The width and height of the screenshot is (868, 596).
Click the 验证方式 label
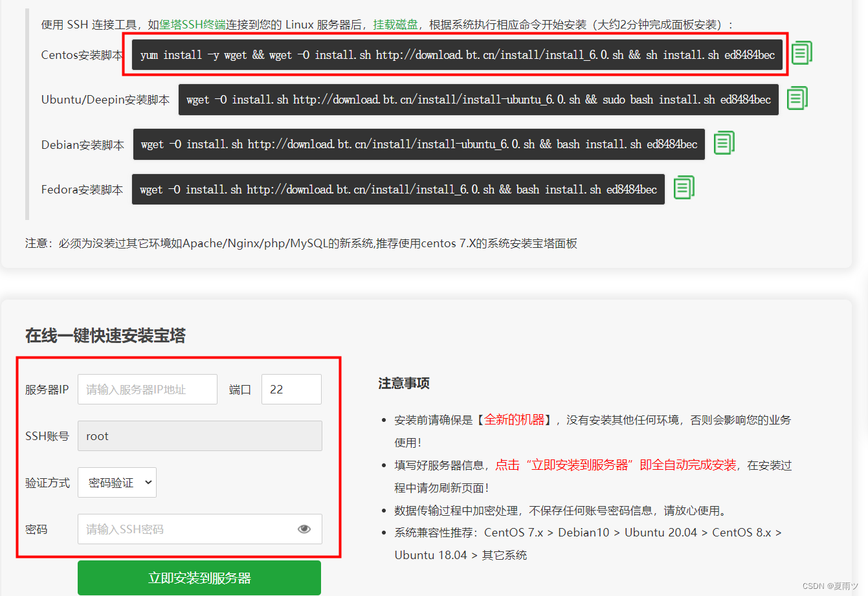pyautogui.click(x=47, y=483)
